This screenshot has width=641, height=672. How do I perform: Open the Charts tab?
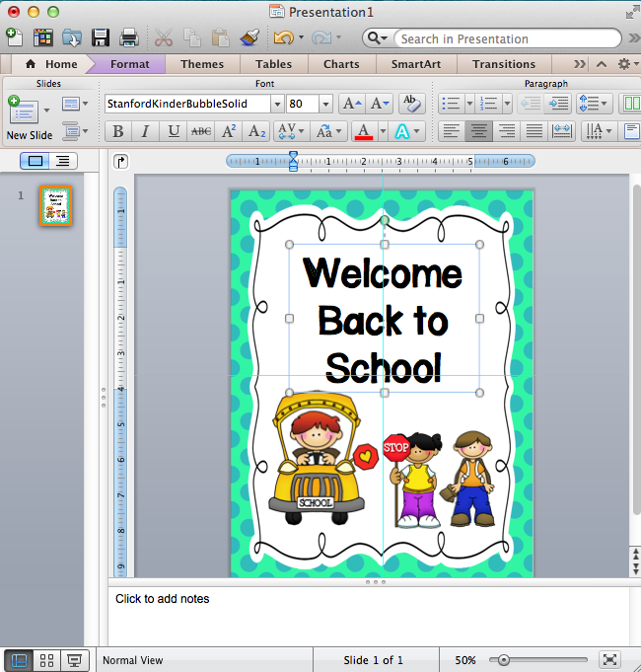tap(341, 64)
